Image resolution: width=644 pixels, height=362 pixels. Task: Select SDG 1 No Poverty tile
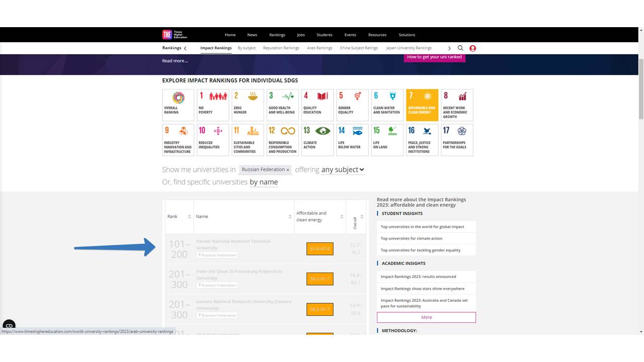tap(213, 105)
